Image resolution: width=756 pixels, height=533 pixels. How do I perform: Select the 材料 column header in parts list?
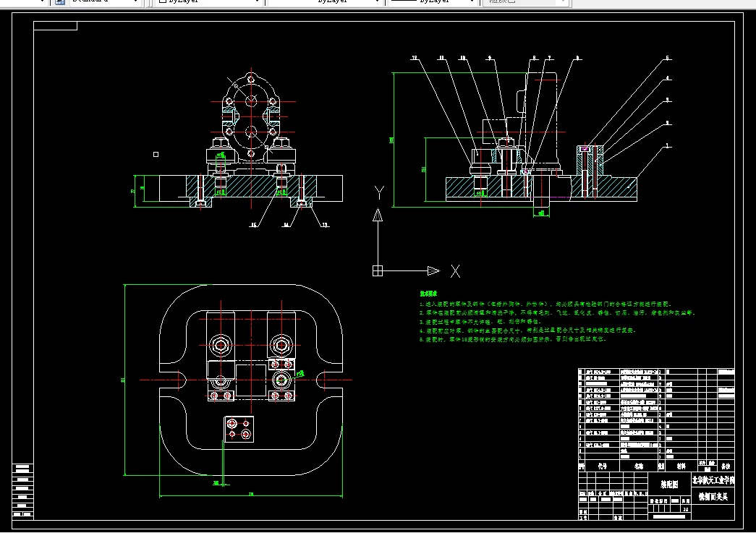point(681,466)
